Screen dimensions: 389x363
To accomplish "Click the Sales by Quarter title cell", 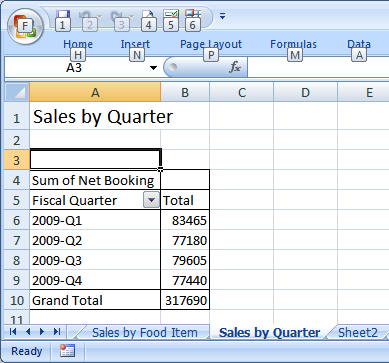I will pos(95,116).
